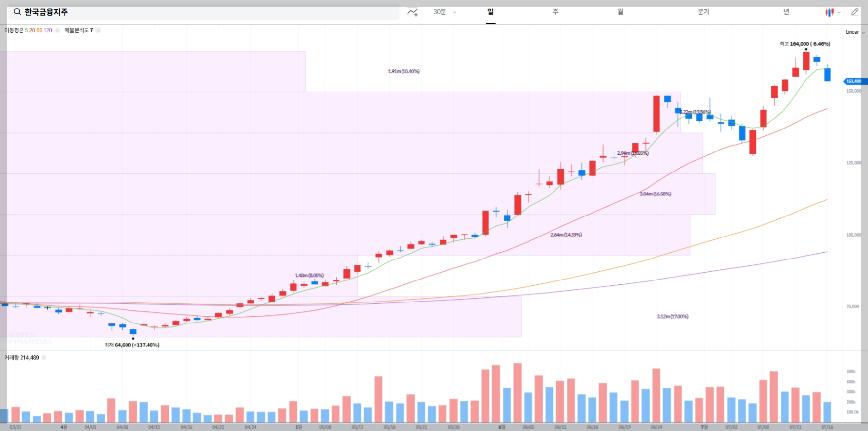The width and height of the screenshot is (868, 431).
Task: Click the 150,000 price axis label
Action: (854, 91)
